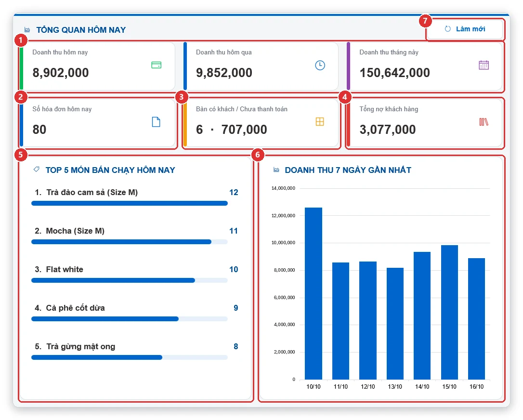Click the 14,000,000 axis label
The image size is (523, 420).
pos(283,188)
